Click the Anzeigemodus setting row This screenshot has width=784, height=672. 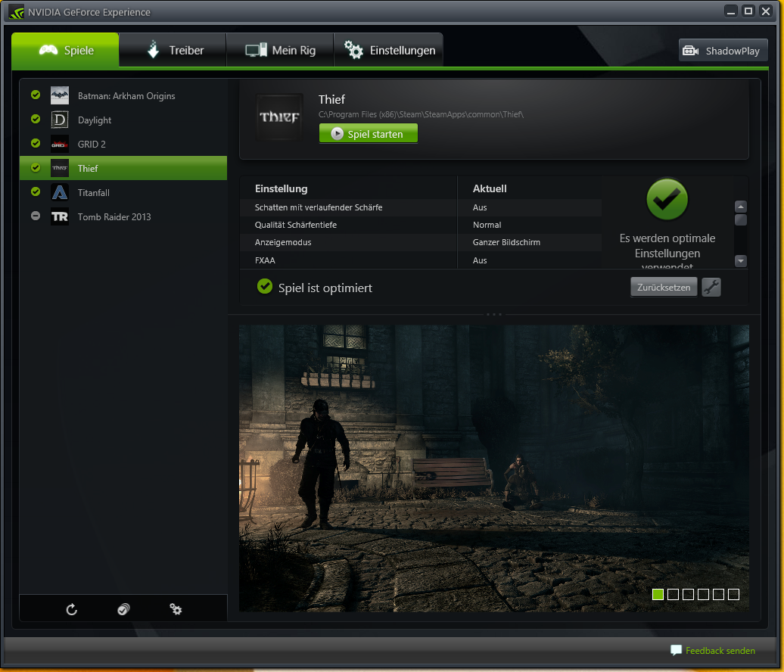(421, 242)
